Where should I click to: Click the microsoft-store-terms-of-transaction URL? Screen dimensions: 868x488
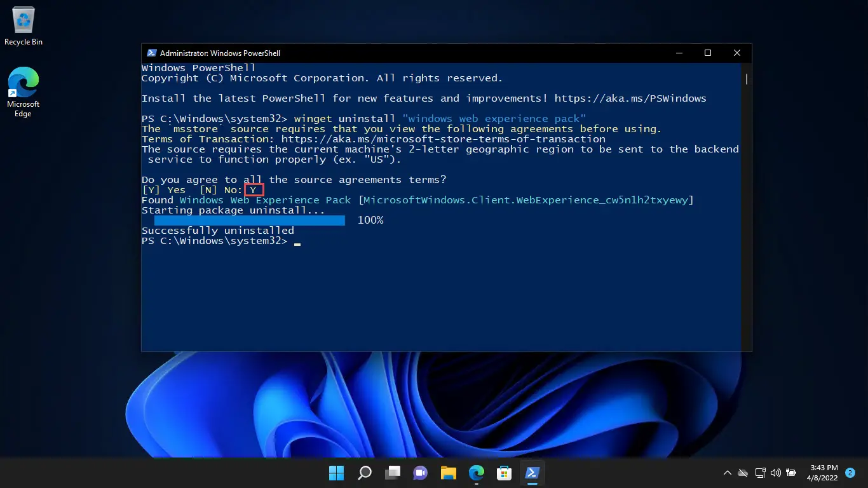click(x=443, y=139)
